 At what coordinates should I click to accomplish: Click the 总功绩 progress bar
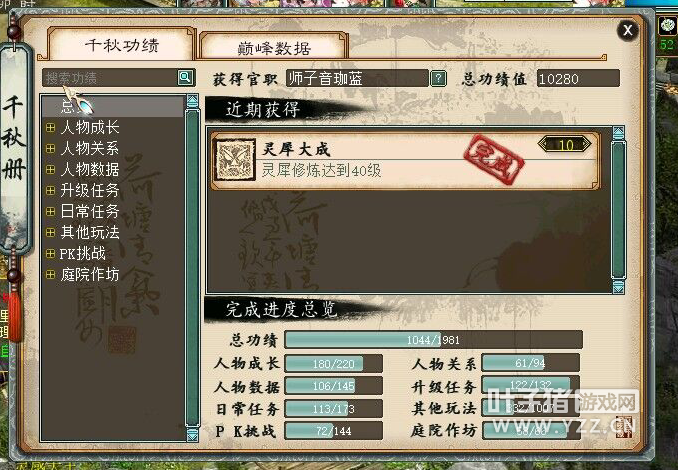[x=433, y=340]
